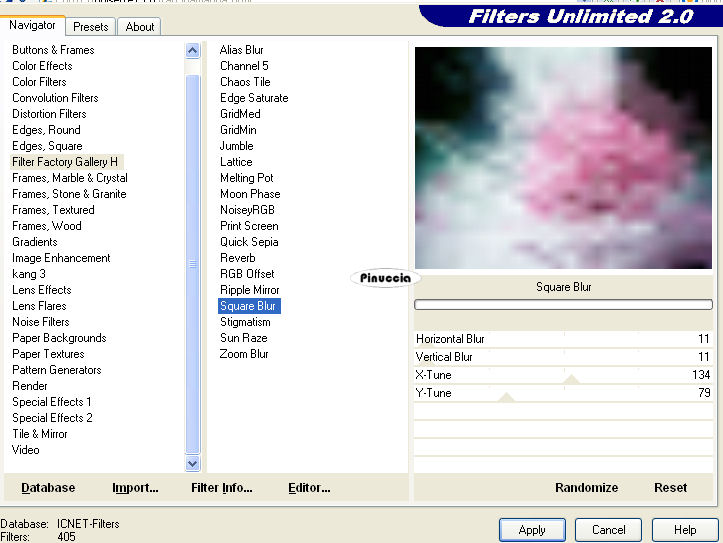Select Noise Filters category
This screenshot has height=543, width=723.
point(41,322)
